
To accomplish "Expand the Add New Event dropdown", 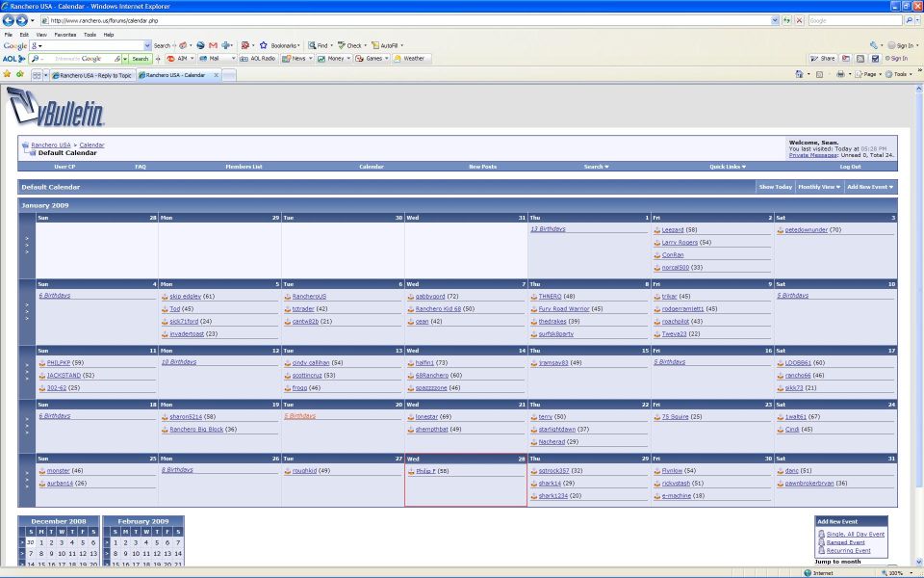I will (870, 187).
